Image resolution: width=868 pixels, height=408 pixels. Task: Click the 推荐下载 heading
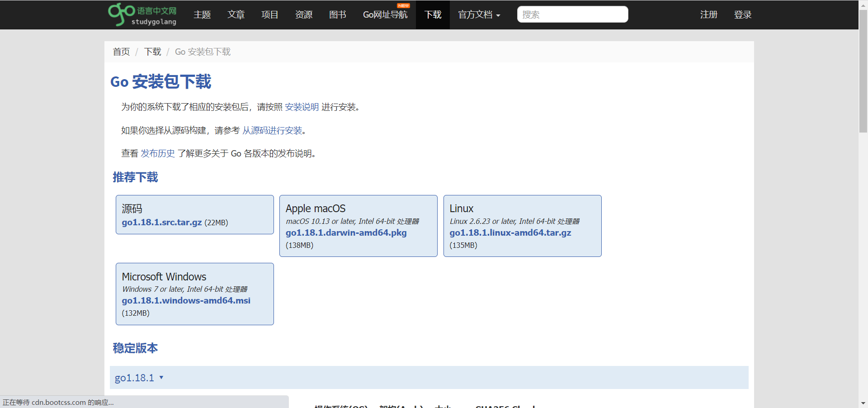click(x=135, y=177)
